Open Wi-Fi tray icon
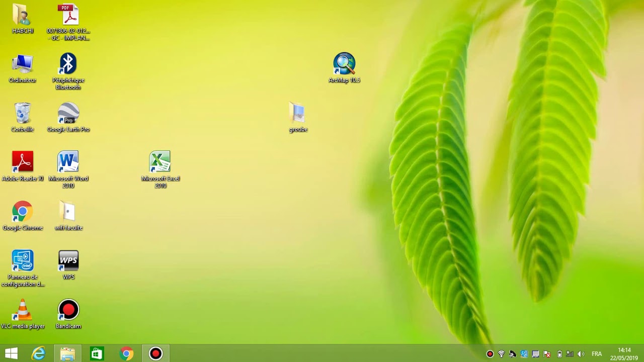This screenshot has height=362, width=644. click(x=501, y=354)
